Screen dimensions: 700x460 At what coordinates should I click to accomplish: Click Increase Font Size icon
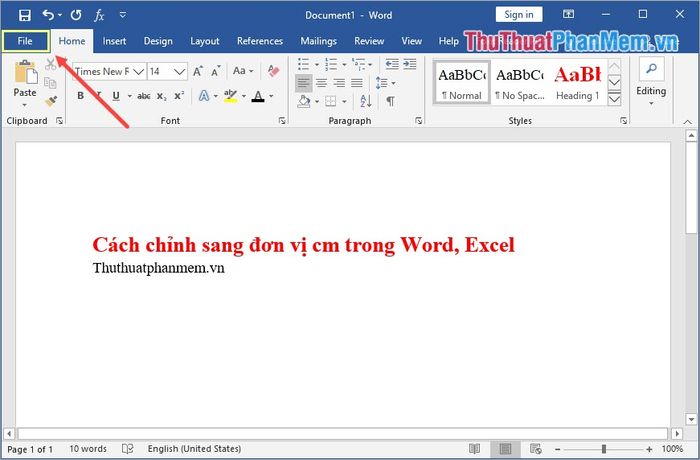pos(198,71)
